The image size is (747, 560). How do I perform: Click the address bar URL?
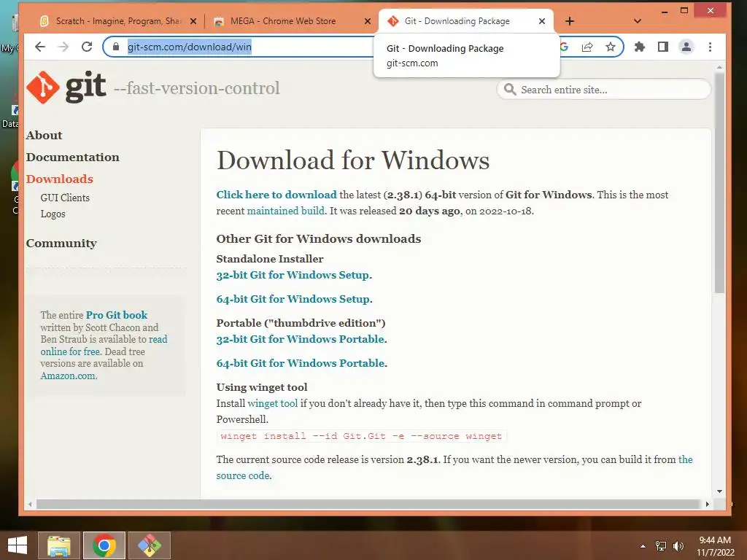click(190, 47)
